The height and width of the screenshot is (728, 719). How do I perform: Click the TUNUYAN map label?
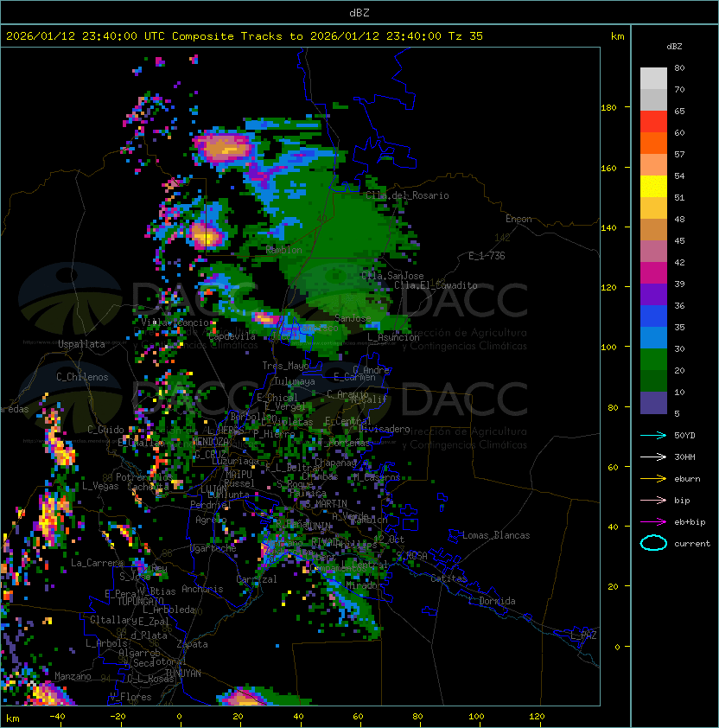pos(183,674)
